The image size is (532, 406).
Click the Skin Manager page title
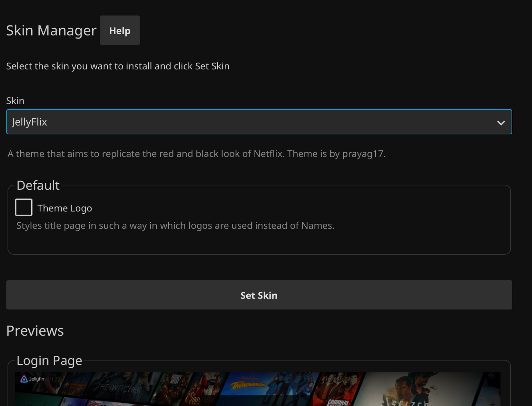pyautogui.click(x=51, y=30)
